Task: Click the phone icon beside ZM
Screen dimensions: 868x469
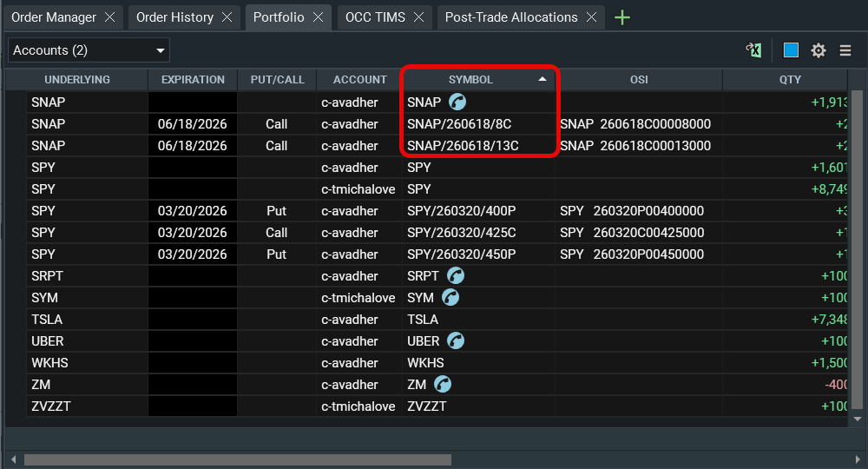Action: (x=443, y=385)
